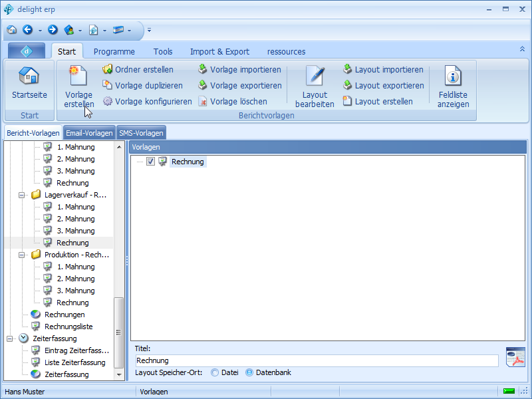This screenshot has width=532, height=399.
Task: Collapse the Zeiterfassung tree node
Action: click(x=10, y=338)
